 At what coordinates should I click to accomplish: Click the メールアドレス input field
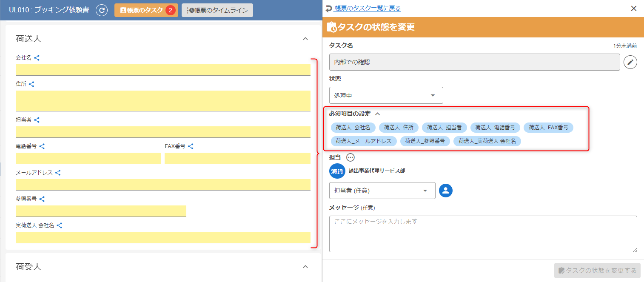[163, 185]
